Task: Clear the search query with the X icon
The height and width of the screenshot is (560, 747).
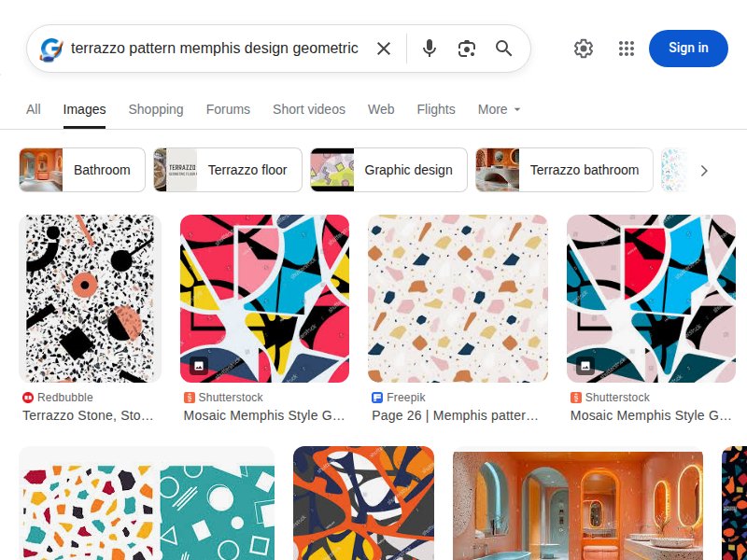Action: pyautogui.click(x=384, y=49)
